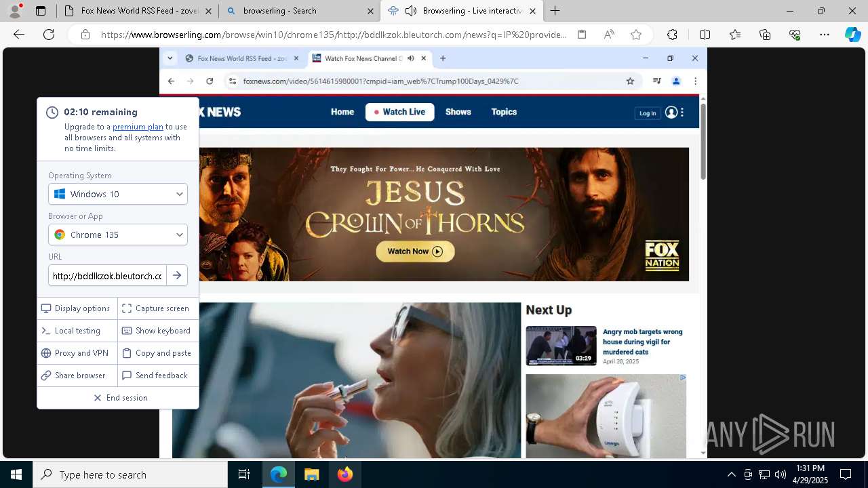This screenshot has width=868, height=488.
Task: Open Chrome media controls icon
Action: tap(656, 81)
